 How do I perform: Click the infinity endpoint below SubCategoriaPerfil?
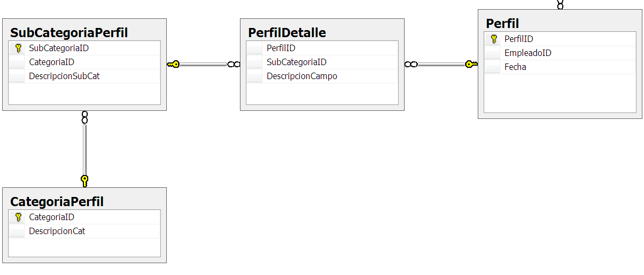[x=84, y=117]
